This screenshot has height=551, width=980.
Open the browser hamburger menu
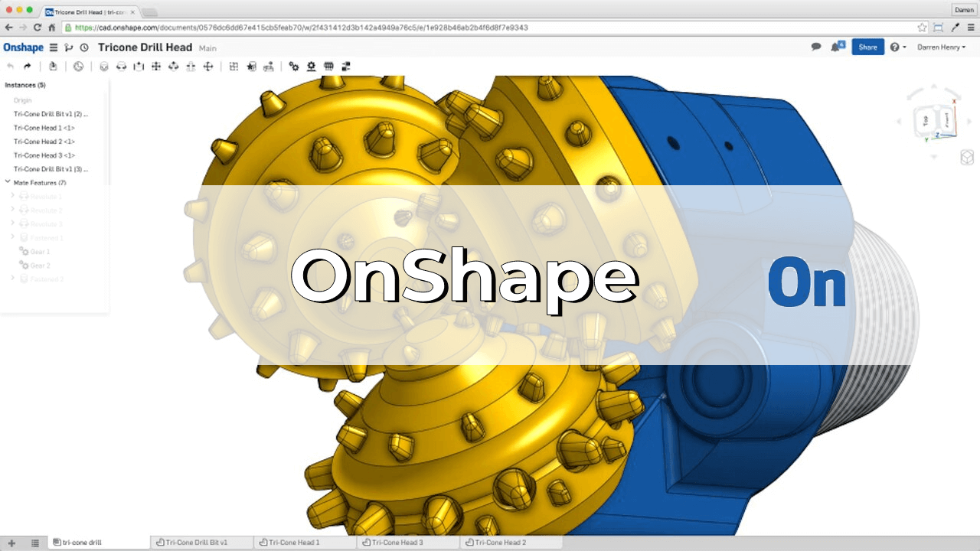click(x=970, y=27)
